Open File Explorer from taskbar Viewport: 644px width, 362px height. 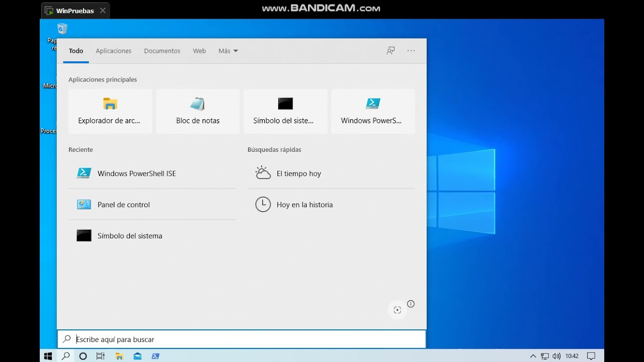119,356
